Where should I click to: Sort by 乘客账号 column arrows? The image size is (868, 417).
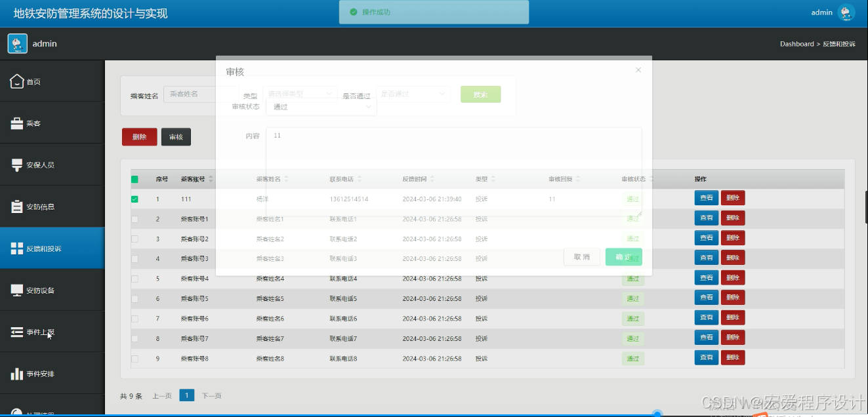211,179
